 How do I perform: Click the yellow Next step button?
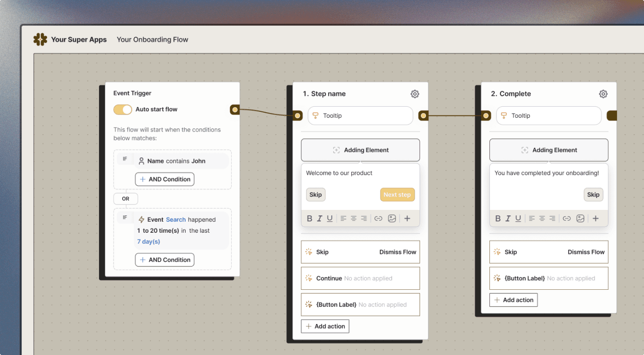(397, 195)
